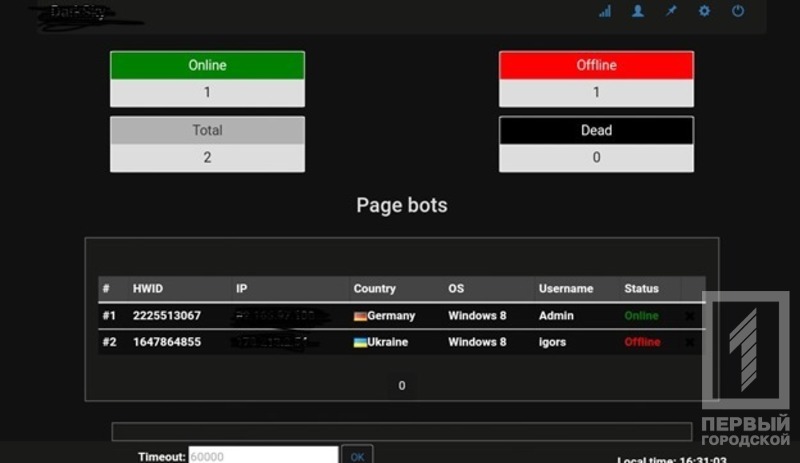
Task: Click the user profile icon
Action: [x=638, y=12]
